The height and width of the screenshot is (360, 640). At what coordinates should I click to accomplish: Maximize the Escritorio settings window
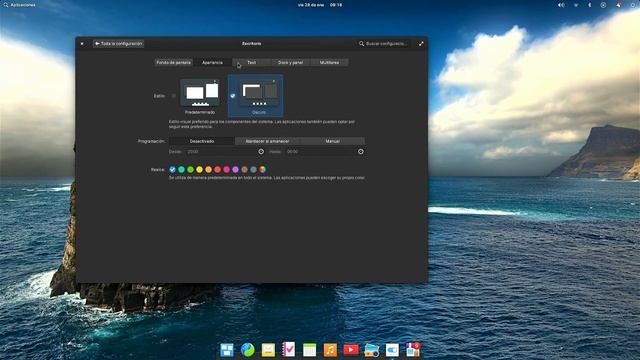[x=421, y=43]
